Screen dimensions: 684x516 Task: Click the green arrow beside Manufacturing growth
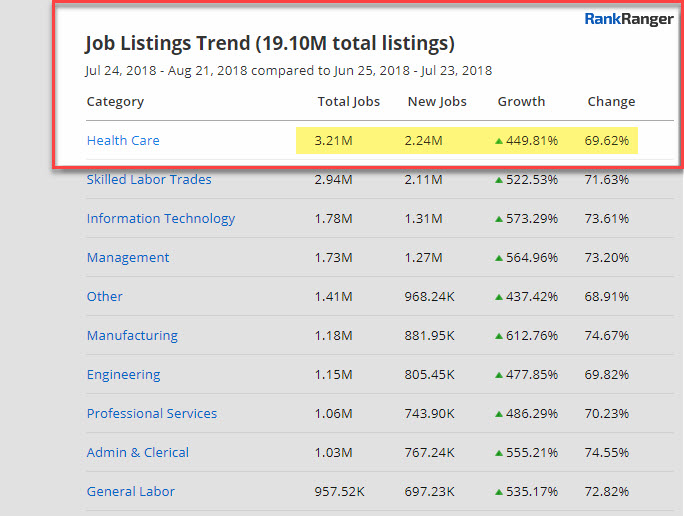coord(499,336)
